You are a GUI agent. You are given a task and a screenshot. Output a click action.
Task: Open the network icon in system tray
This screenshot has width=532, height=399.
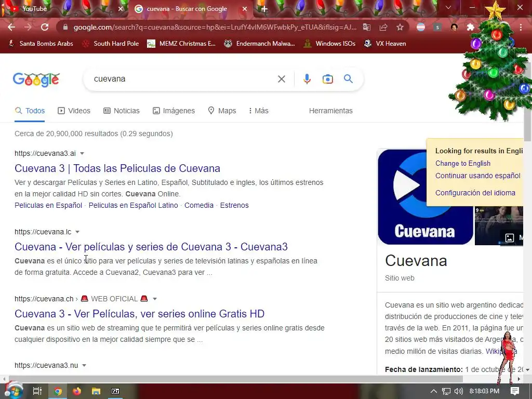coord(446,391)
